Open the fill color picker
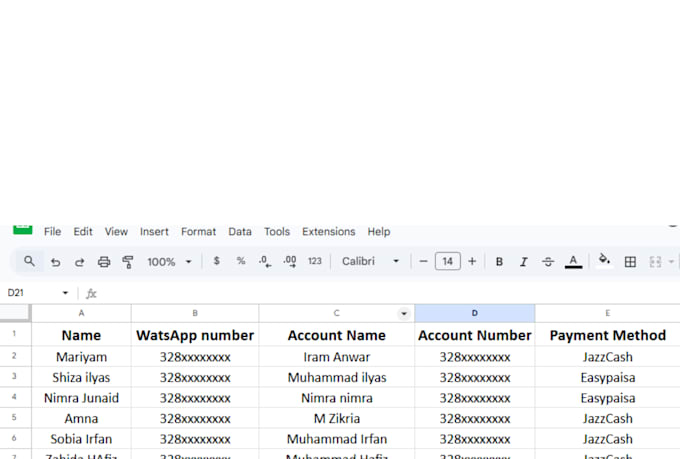The height and width of the screenshot is (459, 680). pos(604,260)
